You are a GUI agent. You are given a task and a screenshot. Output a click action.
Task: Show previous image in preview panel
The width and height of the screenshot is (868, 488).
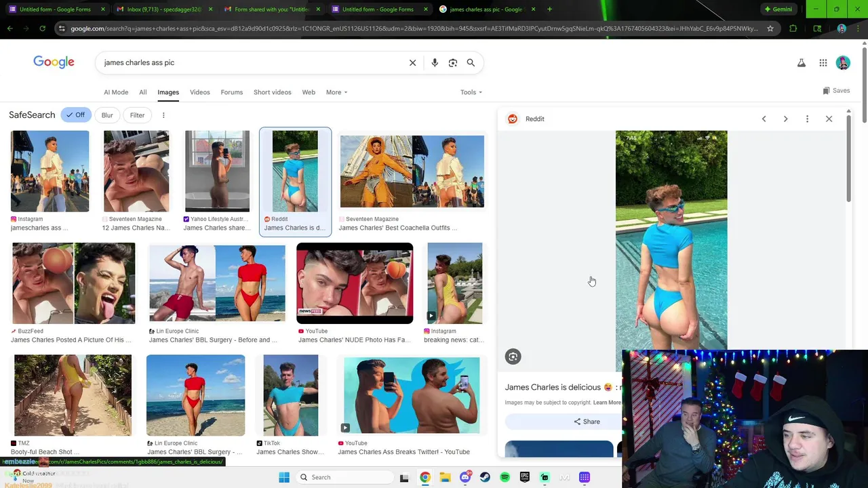[x=764, y=119]
